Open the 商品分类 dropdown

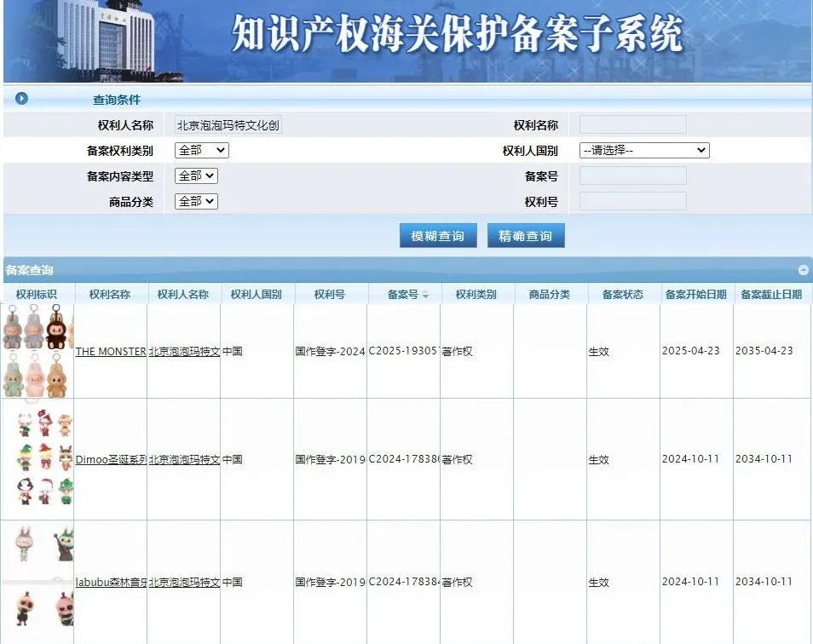tap(196, 201)
